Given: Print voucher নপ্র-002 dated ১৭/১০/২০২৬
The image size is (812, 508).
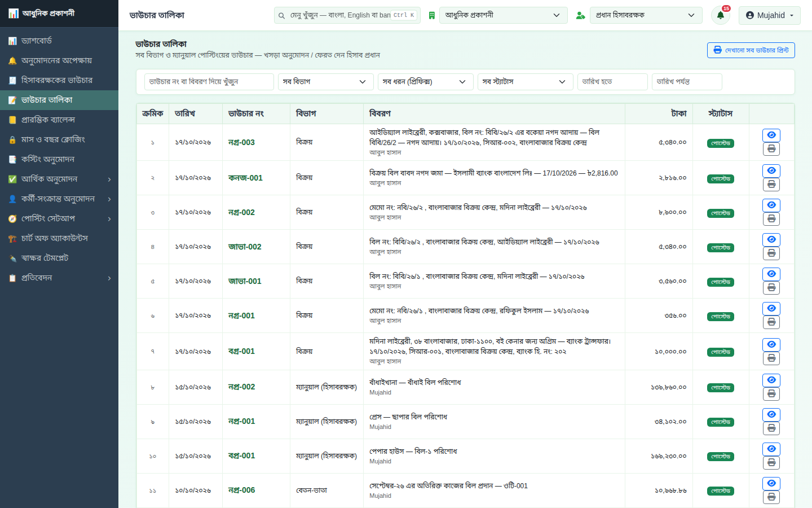Looking at the screenshot, I should pyautogui.click(x=771, y=218).
